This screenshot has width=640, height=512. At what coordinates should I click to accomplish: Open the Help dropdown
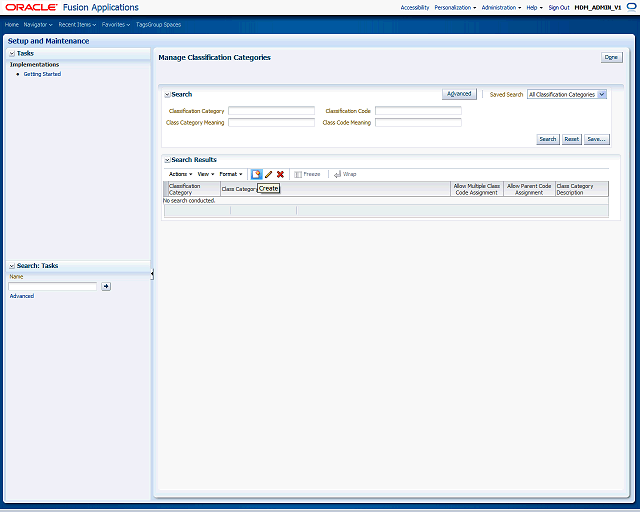point(535,7)
